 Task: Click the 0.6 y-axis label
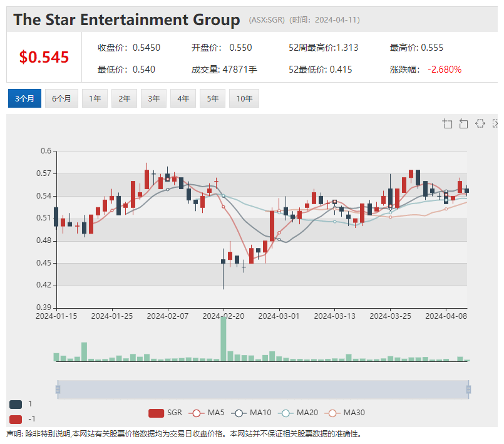pyautogui.click(x=46, y=151)
